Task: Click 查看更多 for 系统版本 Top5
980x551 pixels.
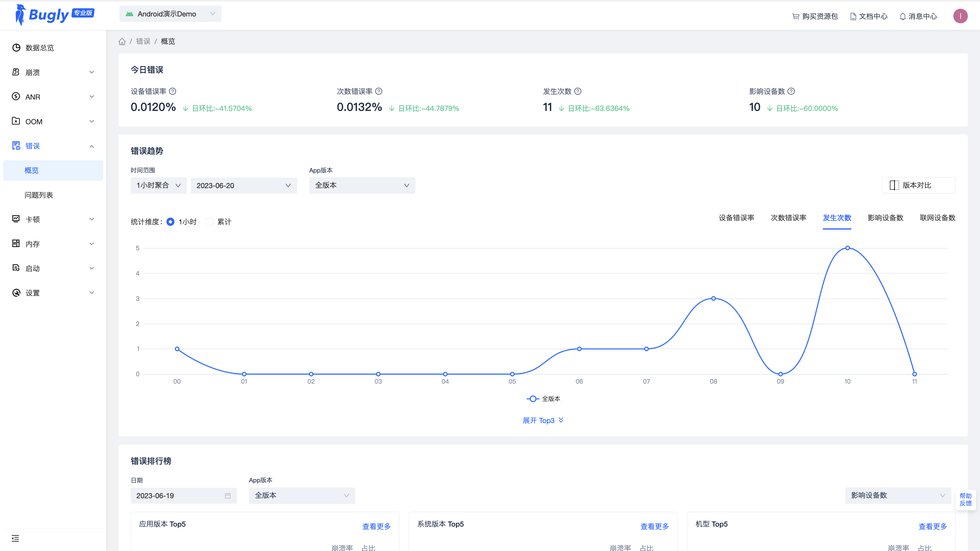Action: pos(654,526)
